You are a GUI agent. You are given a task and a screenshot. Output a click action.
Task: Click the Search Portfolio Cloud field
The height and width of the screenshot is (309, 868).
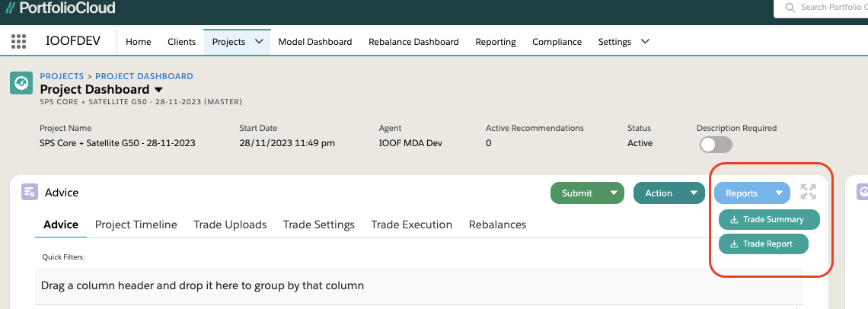(x=830, y=8)
